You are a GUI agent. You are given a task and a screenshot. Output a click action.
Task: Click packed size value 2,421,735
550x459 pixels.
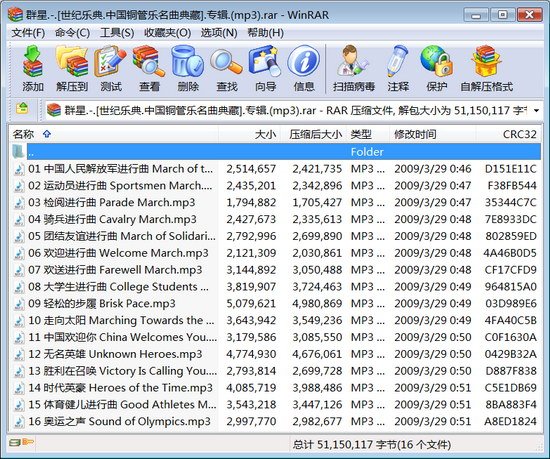coord(317,169)
